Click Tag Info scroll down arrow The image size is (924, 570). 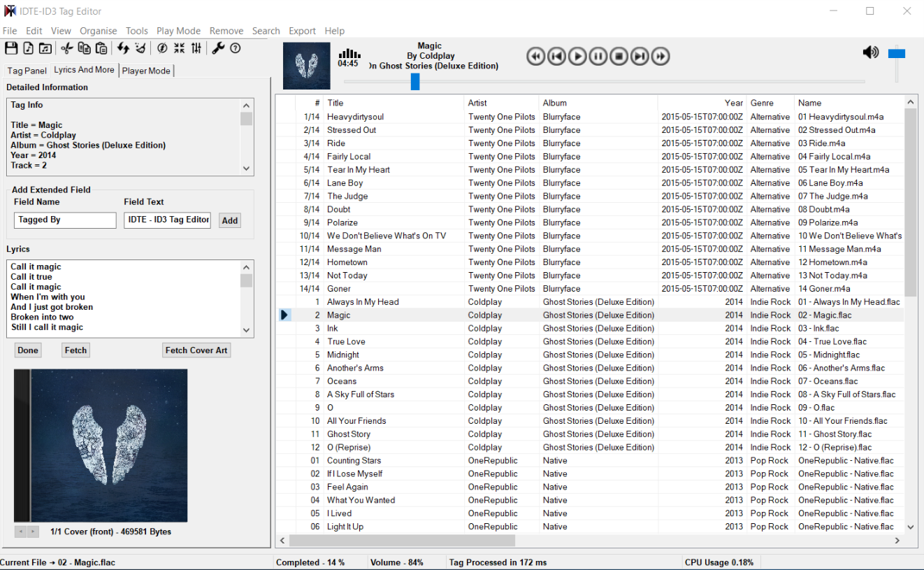tap(246, 168)
